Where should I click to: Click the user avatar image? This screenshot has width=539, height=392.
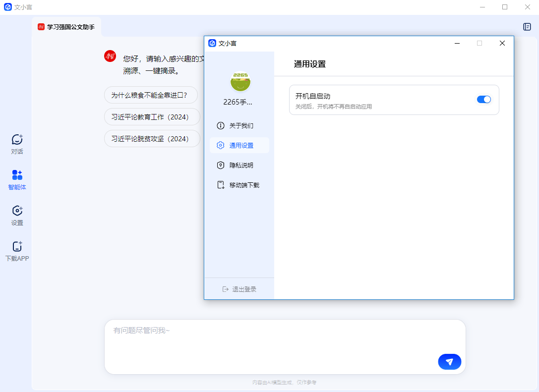tap(240, 81)
